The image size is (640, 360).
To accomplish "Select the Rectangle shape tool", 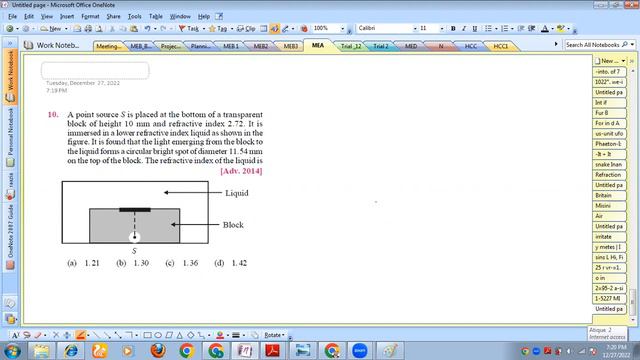I will (x=147, y=335).
